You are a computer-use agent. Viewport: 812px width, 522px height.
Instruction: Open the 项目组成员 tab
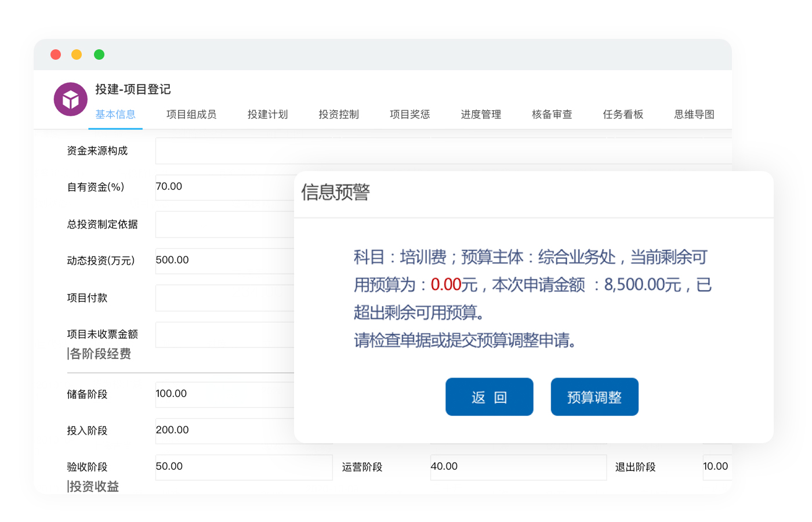click(191, 114)
